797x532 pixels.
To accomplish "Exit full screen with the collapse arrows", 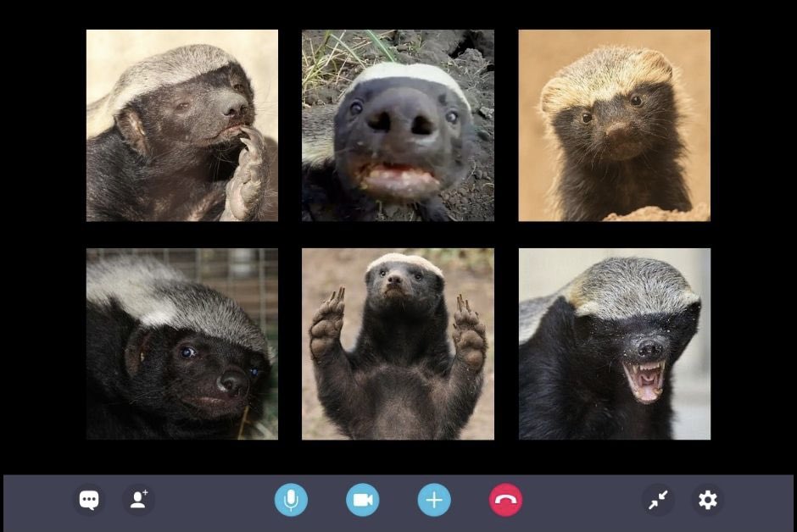I will [658, 500].
